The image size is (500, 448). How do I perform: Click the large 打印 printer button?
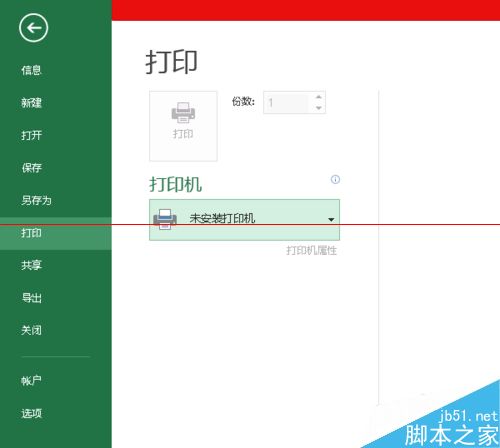pos(183,126)
